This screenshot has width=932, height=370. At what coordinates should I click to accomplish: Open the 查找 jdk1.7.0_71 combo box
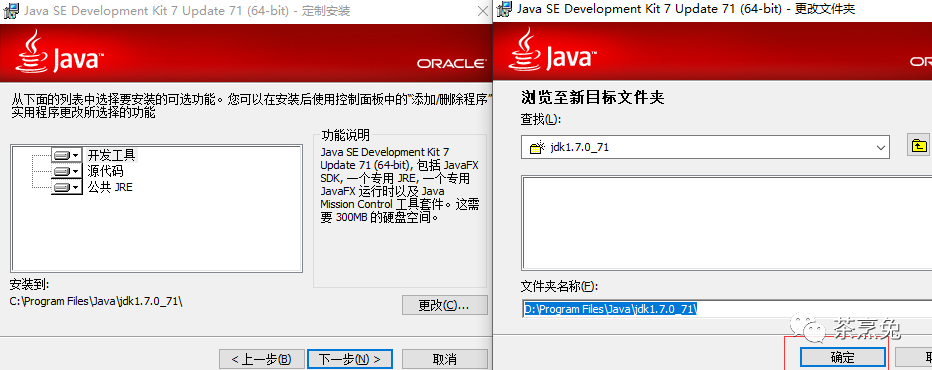pyautogui.click(x=705, y=147)
